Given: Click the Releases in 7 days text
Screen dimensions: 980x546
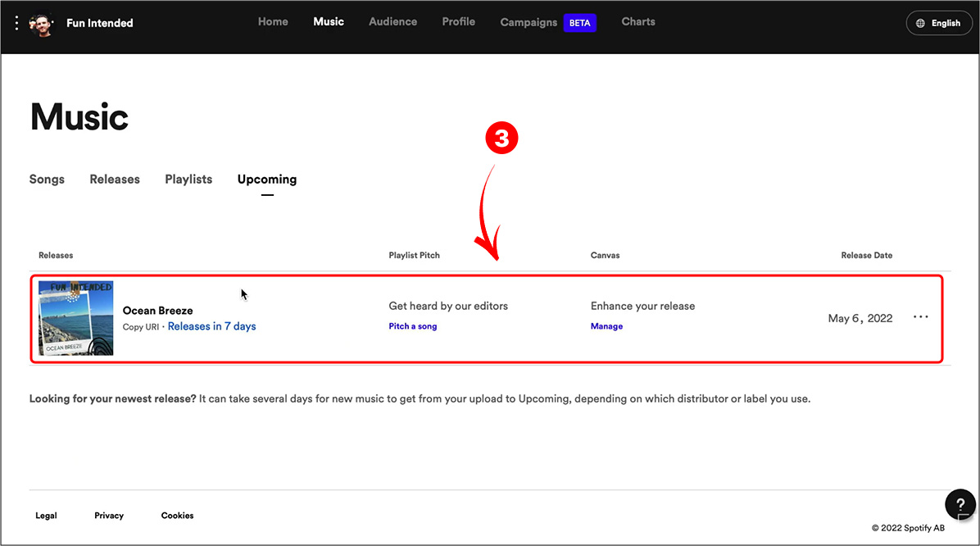Looking at the screenshot, I should 212,326.
